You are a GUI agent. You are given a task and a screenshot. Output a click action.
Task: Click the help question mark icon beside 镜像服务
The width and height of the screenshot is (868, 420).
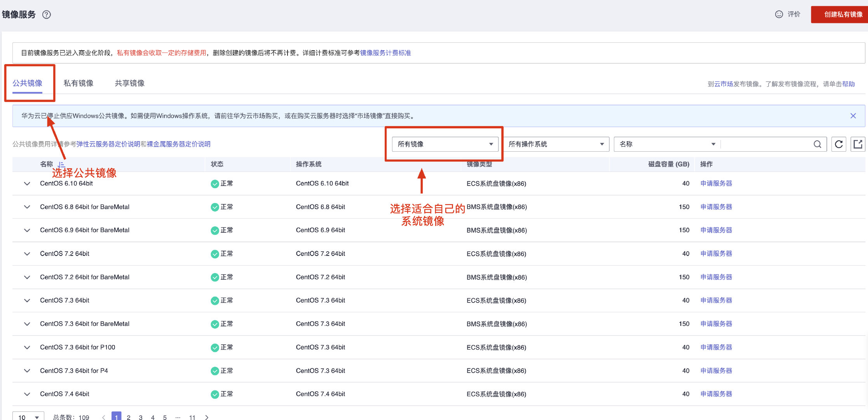[47, 15]
